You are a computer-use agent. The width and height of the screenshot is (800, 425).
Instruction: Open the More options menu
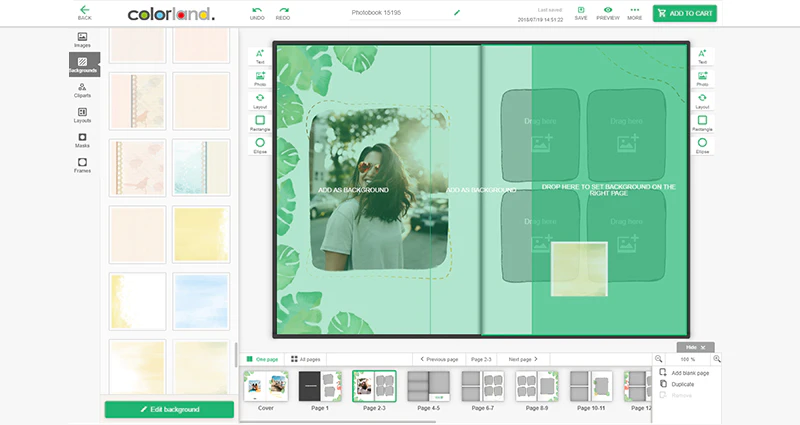(x=635, y=13)
